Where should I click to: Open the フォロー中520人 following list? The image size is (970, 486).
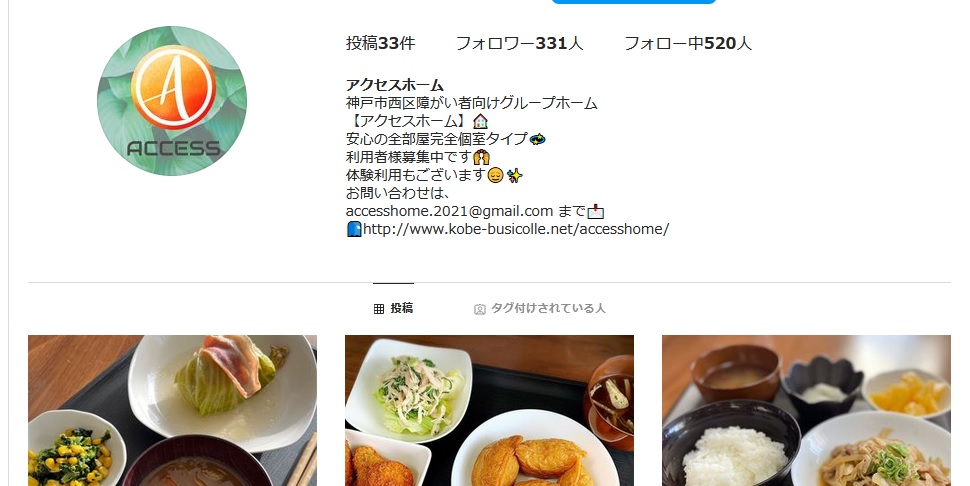(688, 43)
